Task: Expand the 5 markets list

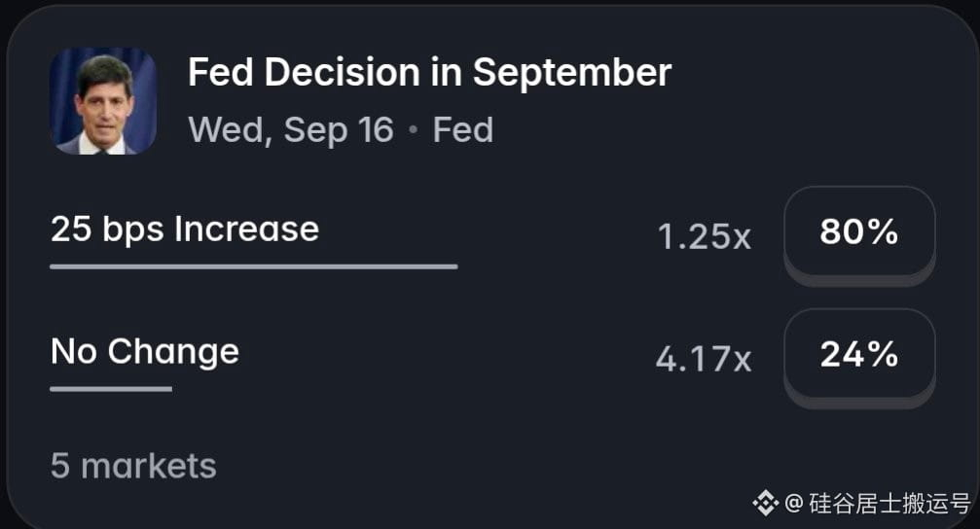Action: point(133,466)
